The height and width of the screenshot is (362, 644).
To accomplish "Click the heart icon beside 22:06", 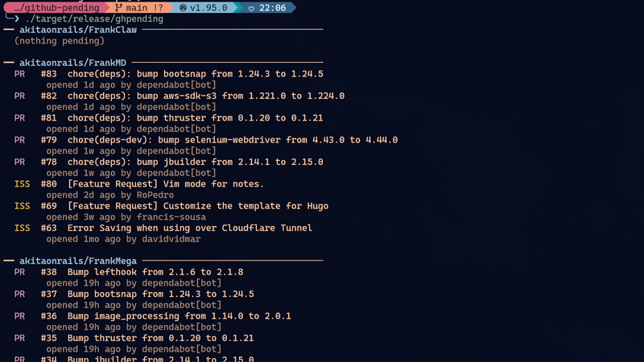I will 251,8.
